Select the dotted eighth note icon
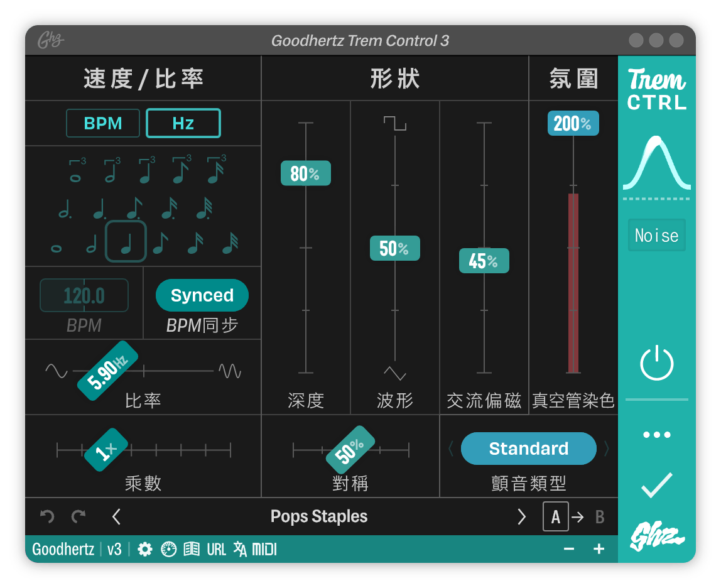The height and width of the screenshot is (588, 721). pos(134,208)
